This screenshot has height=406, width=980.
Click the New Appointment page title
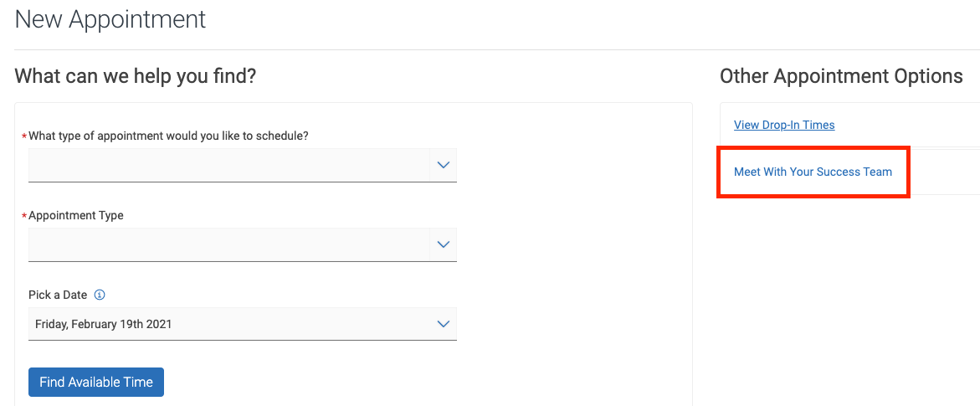click(110, 20)
